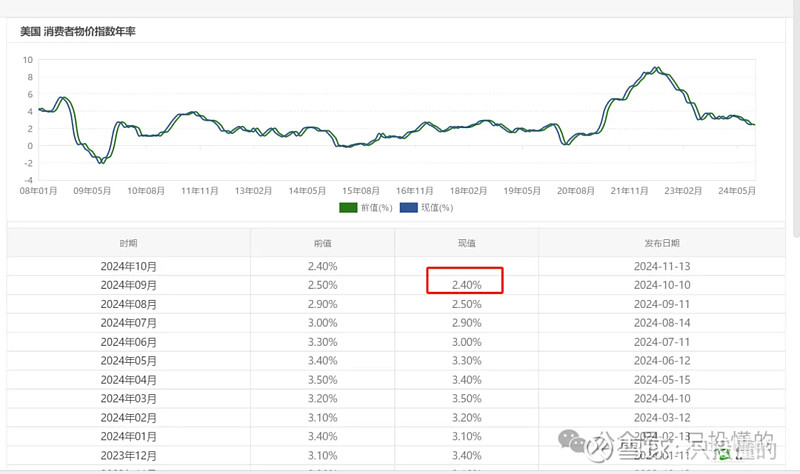Click the 3.40% 前值 in 2024年01月 row
The width and height of the screenshot is (800, 474).
click(322, 436)
